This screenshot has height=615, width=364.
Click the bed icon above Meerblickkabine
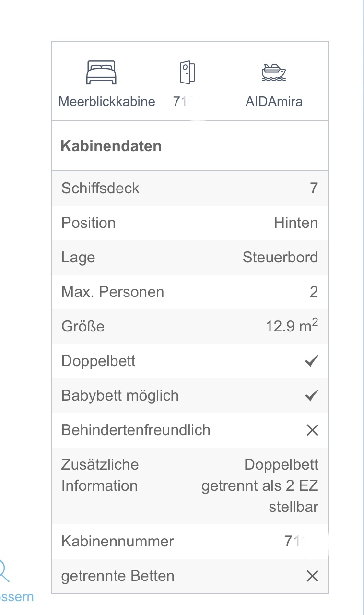(101, 72)
